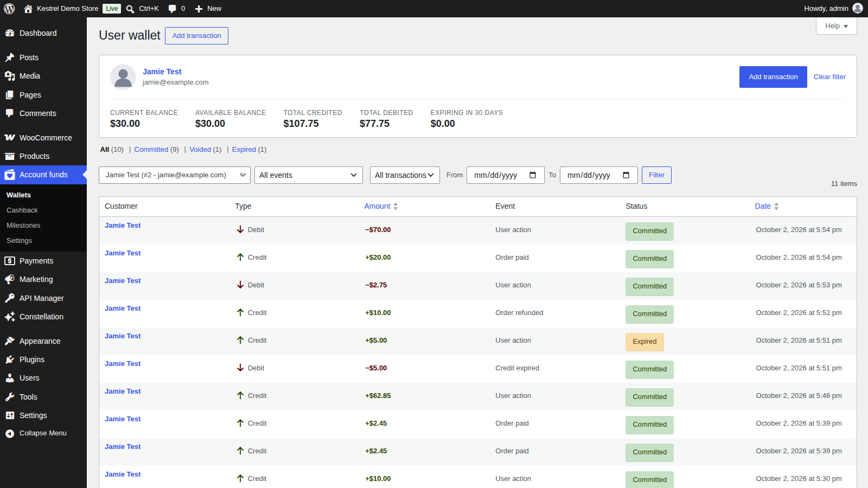868x488 pixels.
Task: Sort table by Amount column
Action: coord(381,206)
